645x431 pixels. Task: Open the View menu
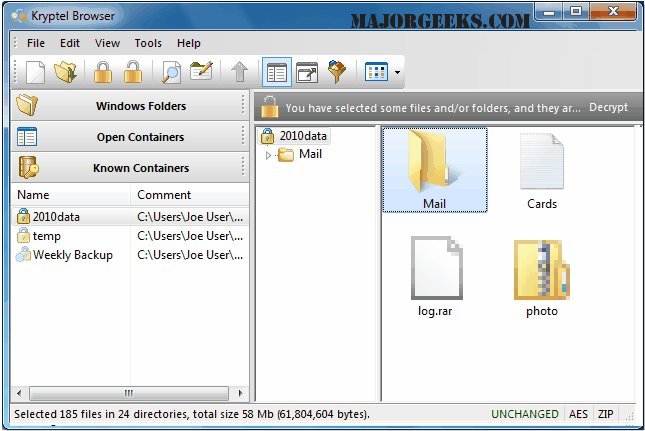(x=107, y=43)
